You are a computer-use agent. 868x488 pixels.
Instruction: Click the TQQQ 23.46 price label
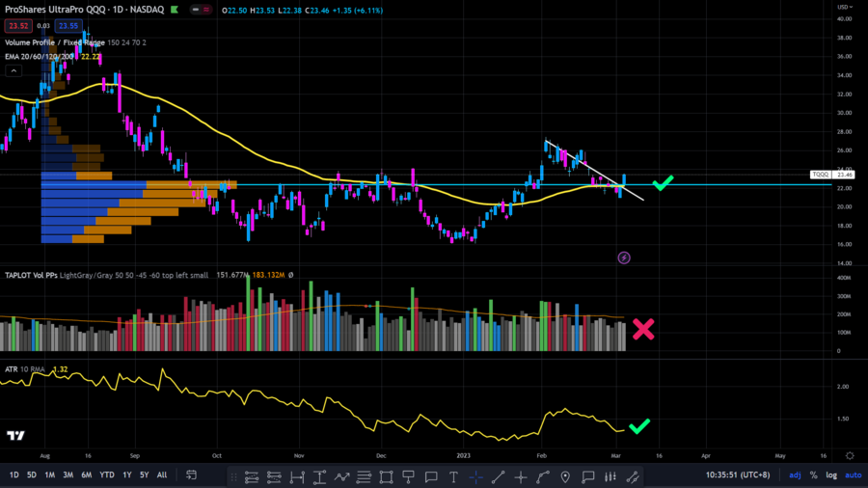(x=832, y=175)
